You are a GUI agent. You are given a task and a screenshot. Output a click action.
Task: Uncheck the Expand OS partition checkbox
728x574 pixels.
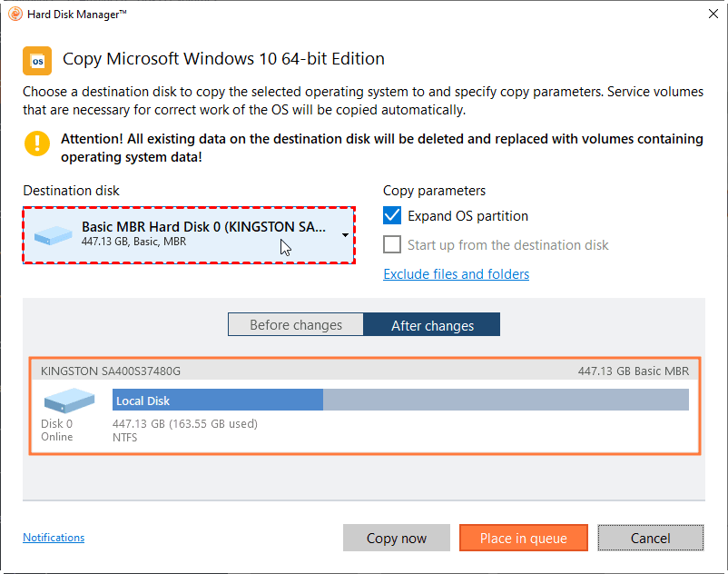tap(392, 216)
